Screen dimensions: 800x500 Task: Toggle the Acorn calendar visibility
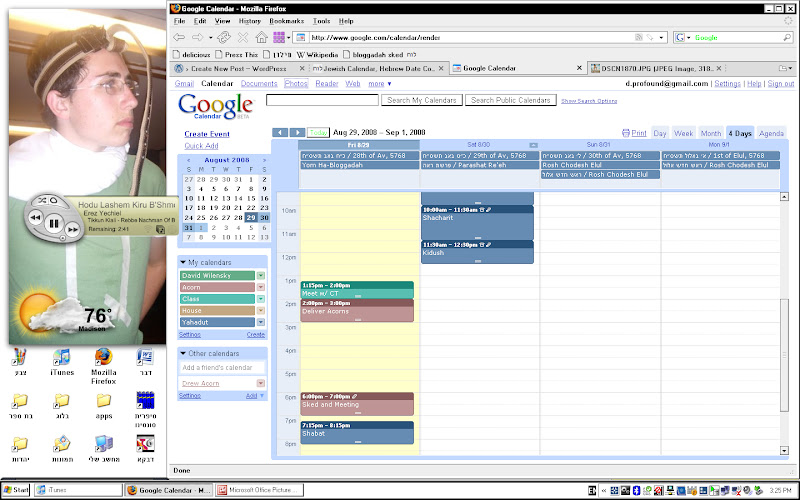217,287
